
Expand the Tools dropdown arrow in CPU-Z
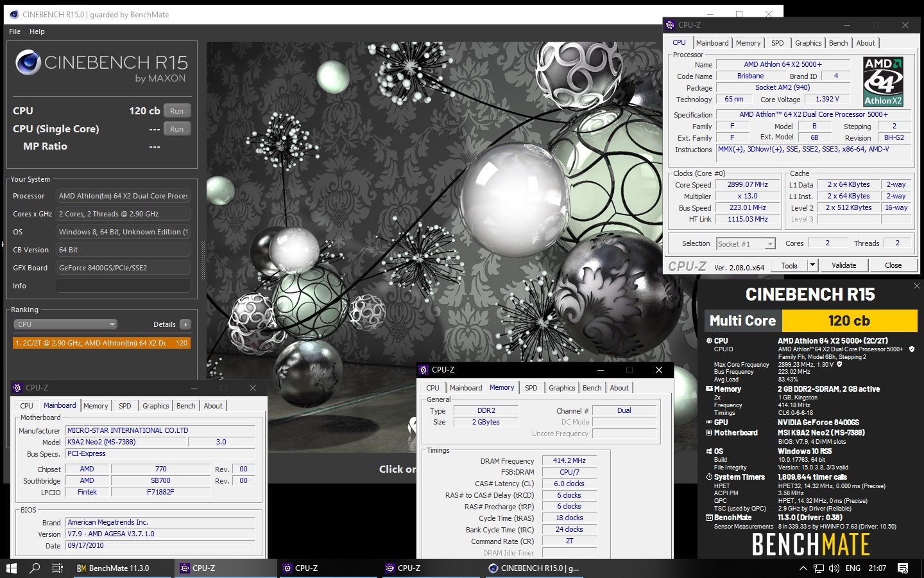click(x=812, y=265)
